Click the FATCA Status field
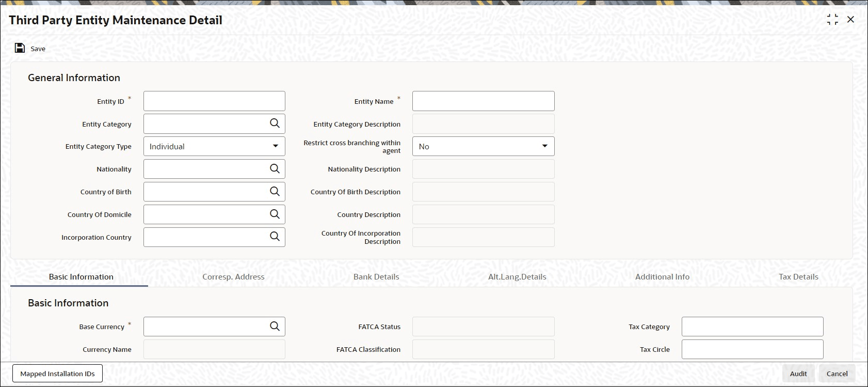The image size is (868, 387). (x=483, y=327)
